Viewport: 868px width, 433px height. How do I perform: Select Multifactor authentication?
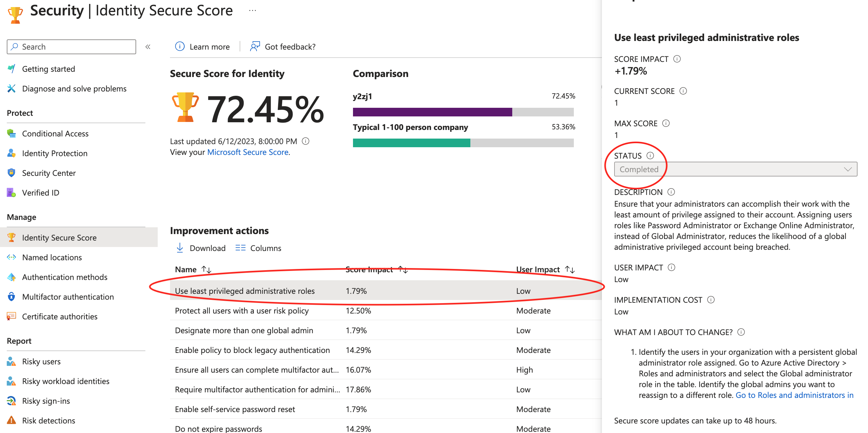tap(68, 297)
